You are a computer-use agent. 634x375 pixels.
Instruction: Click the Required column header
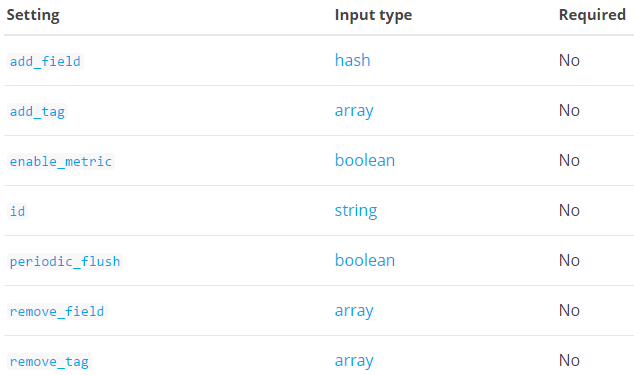[592, 15]
